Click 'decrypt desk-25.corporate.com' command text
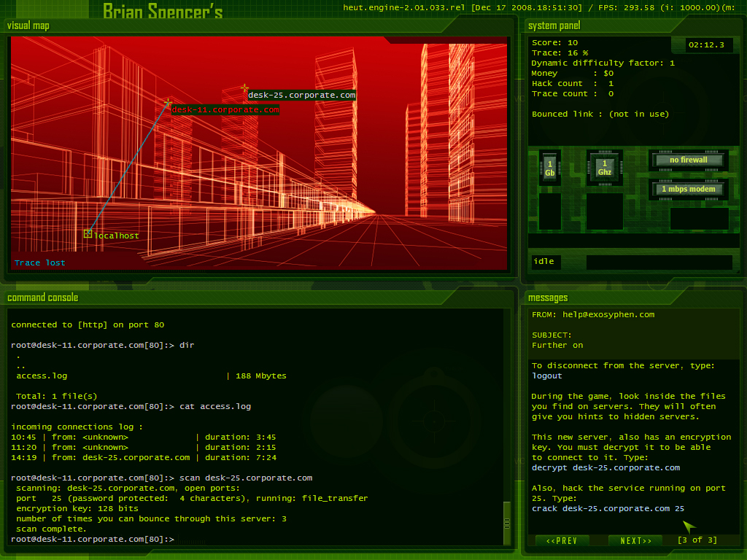This screenshot has height=560, width=747. click(x=605, y=468)
